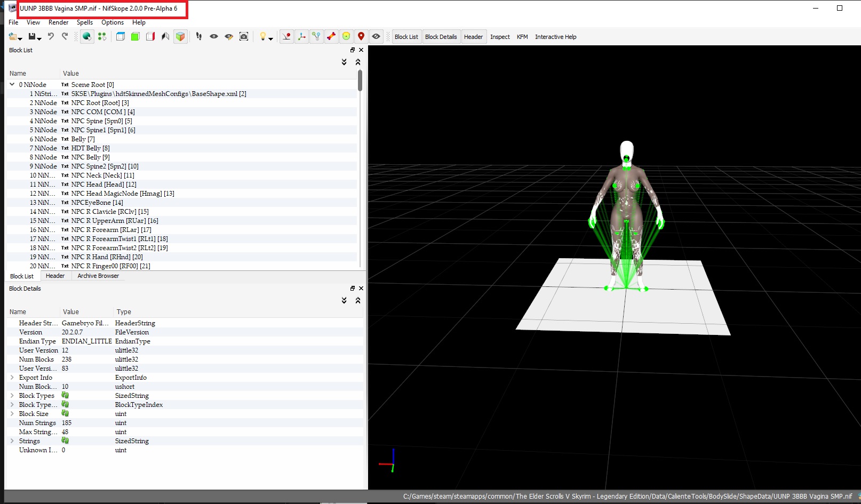Switch to side view red cube
This screenshot has height=504, width=861.
tap(150, 36)
